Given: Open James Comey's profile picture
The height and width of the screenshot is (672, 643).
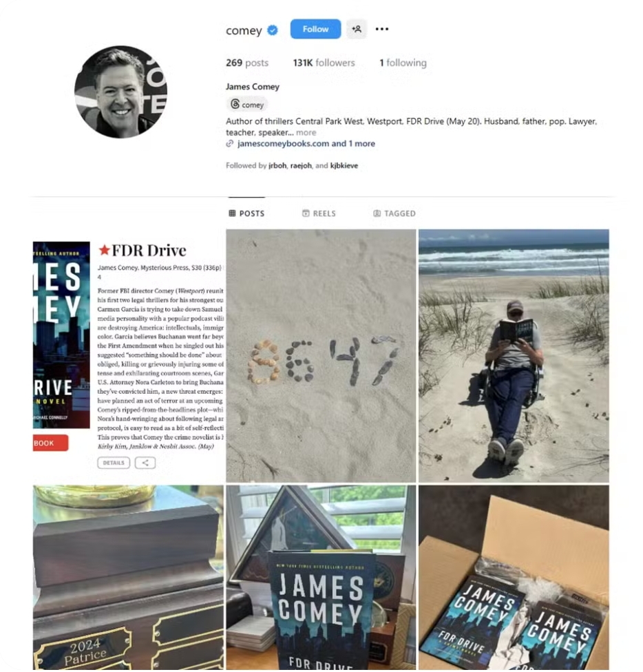Looking at the screenshot, I should coord(120,92).
